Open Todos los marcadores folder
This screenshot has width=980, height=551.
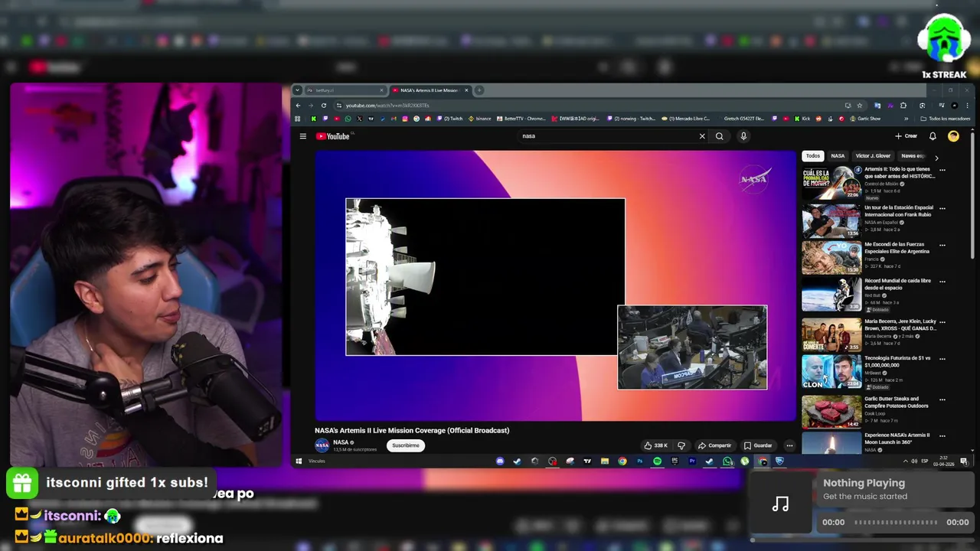click(x=946, y=119)
